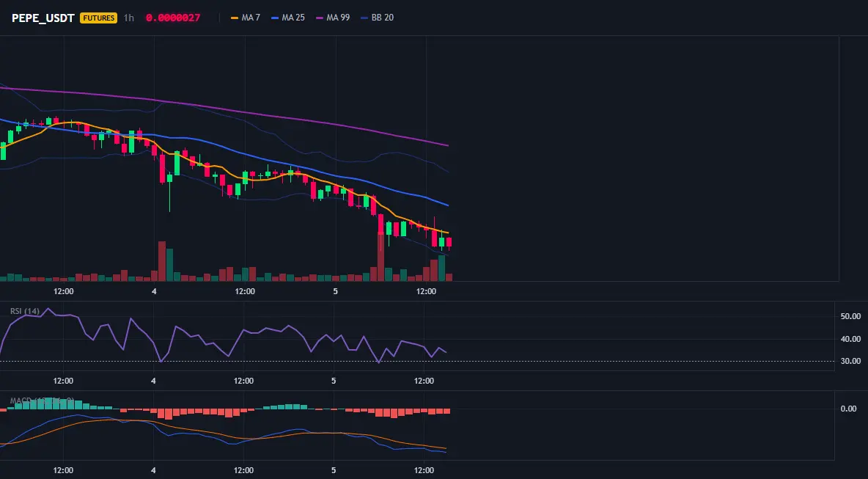Click the 50.00 value on RSI axis
This screenshot has height=479, width=868.
point(850,316)
